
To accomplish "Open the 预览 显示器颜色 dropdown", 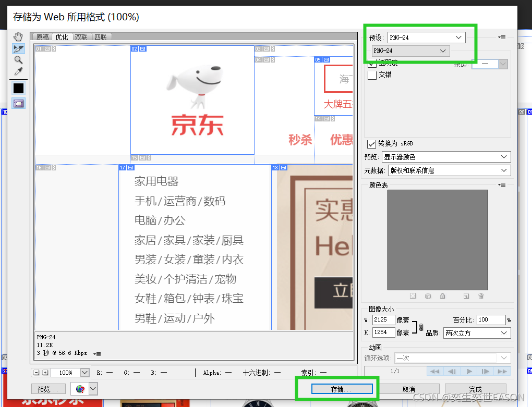I will coord(446,157).
